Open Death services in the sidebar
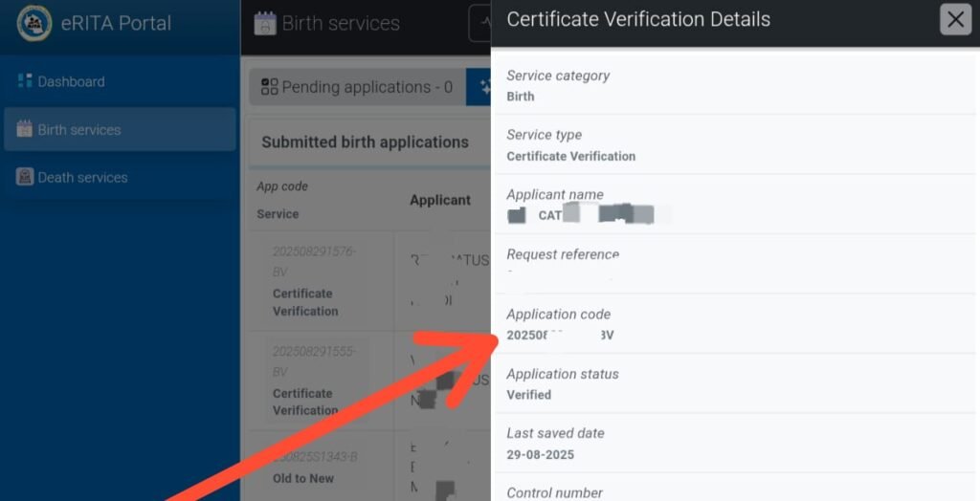Viewport: 980px width, 501px height. point(120,178)
